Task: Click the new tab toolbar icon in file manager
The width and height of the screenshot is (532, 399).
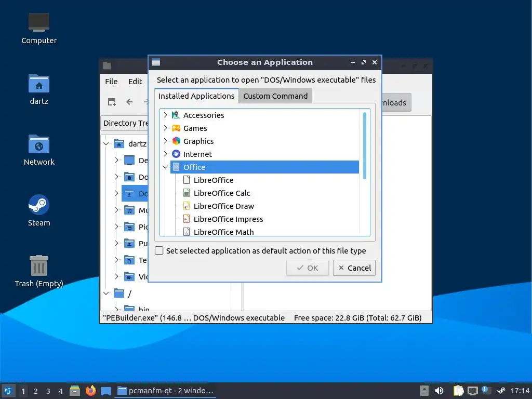Action: (112, 102)
